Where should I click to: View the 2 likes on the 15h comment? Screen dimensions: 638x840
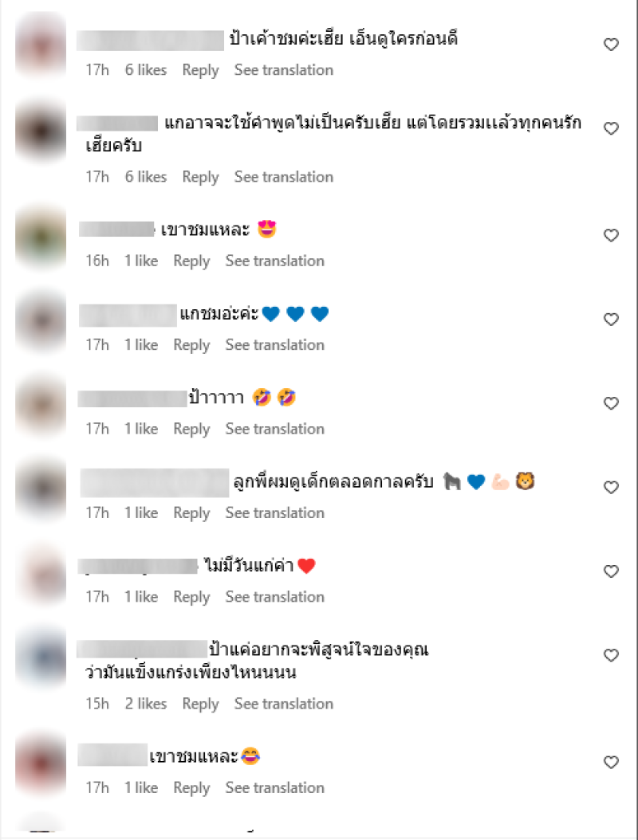coord(146,704)
